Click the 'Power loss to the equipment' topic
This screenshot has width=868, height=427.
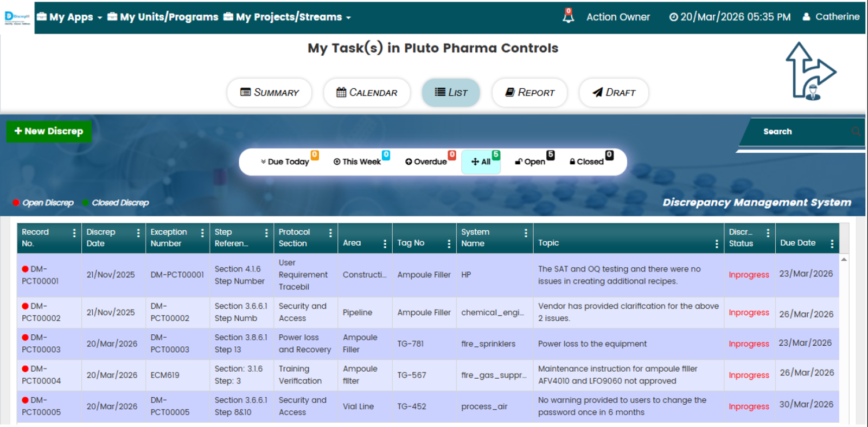point(592,344)
